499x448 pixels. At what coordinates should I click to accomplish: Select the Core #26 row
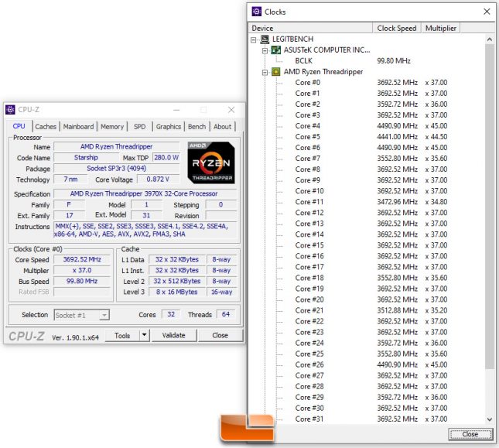pyautogui.click(x=371, y=364)
